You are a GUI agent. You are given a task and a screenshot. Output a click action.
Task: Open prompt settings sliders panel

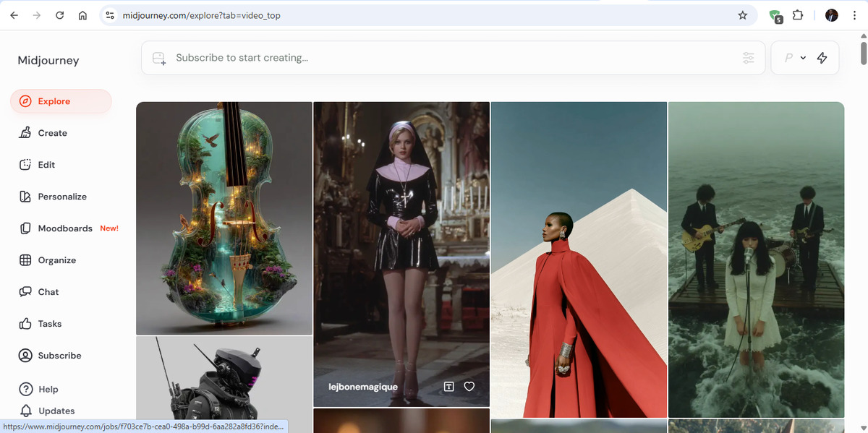point(748,58)
